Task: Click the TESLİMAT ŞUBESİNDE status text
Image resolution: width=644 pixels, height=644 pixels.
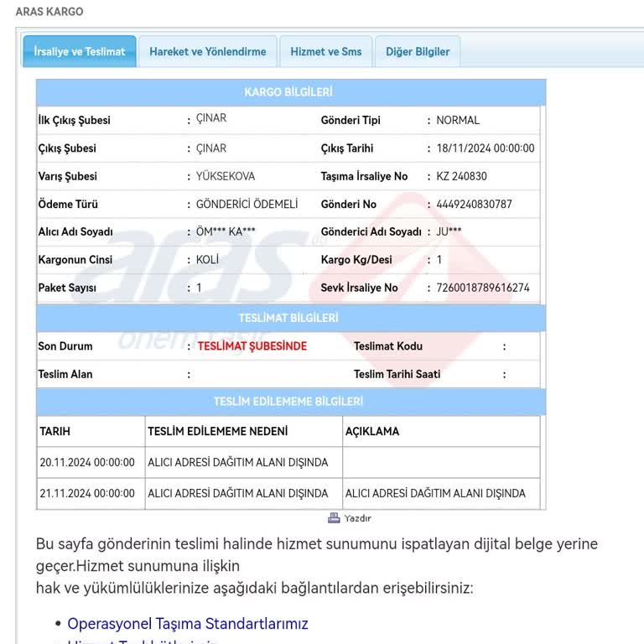Action: tap(252, 346)
